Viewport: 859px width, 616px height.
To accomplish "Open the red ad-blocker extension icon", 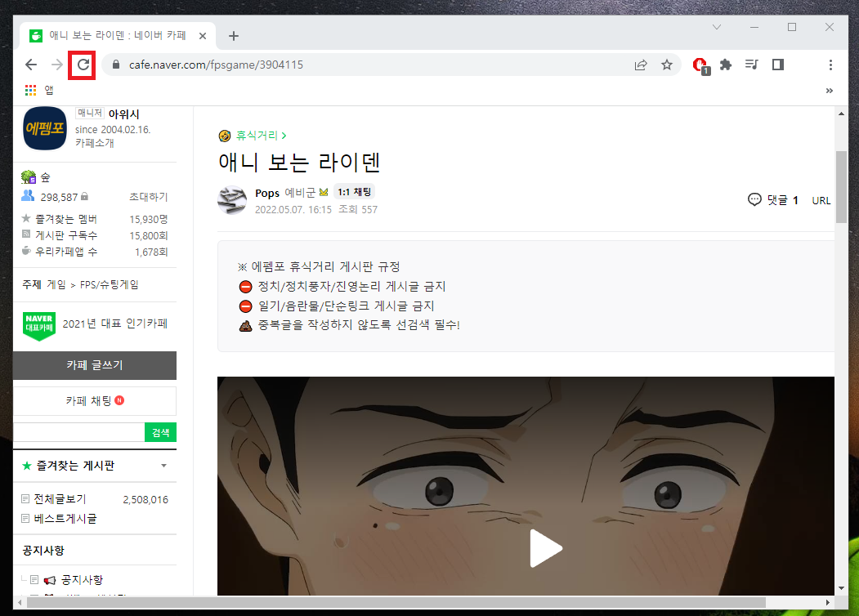I will click(700, 65).
